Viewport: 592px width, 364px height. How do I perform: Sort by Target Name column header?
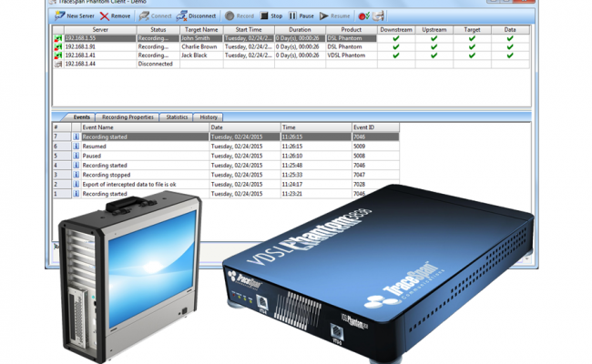click(x=201, y=30)
